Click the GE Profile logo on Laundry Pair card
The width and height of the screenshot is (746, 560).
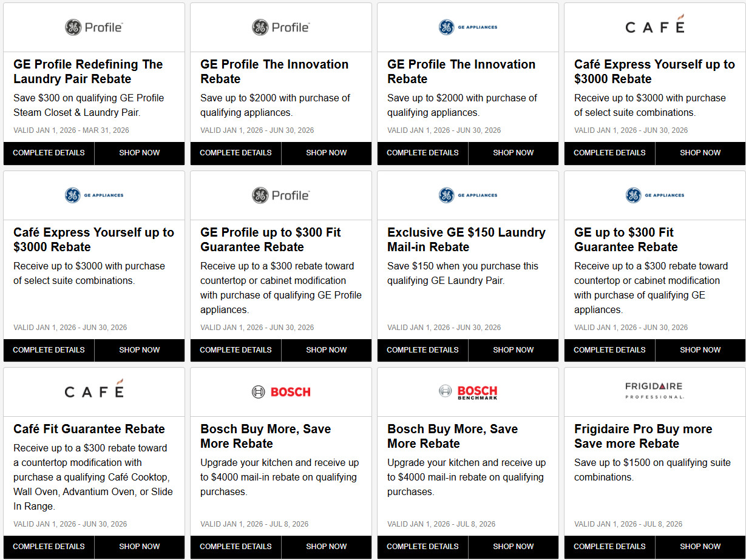pyautogui.click(x=94, y=27)
